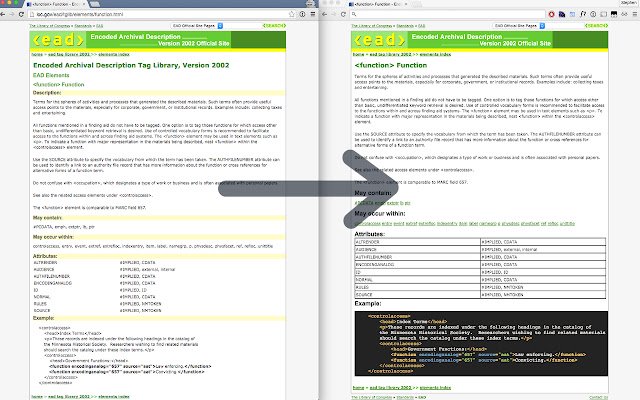Click the Stephen profile button in right window

click(629, 3)
